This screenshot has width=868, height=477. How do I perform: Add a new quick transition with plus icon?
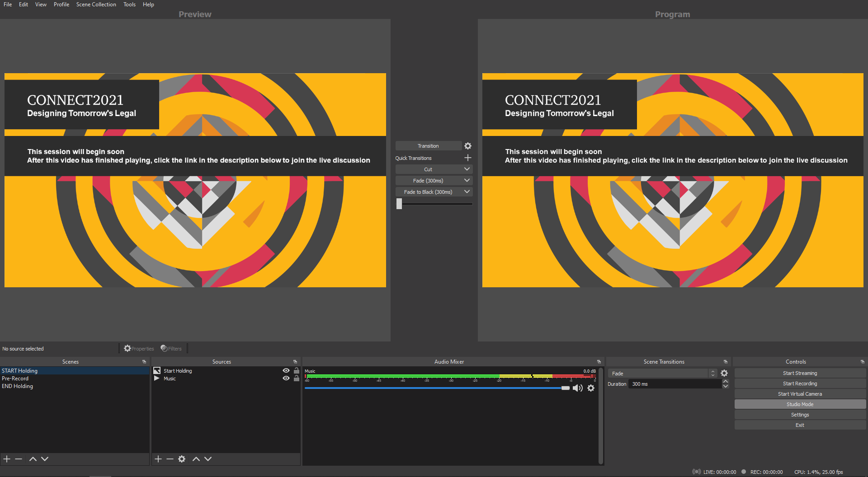coord(468,158)
